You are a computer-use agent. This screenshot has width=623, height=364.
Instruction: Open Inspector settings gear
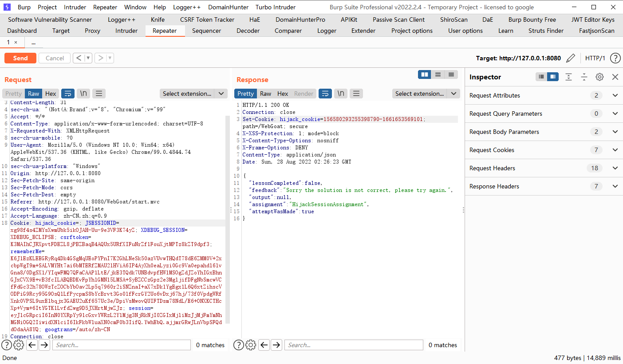point(599,77)
